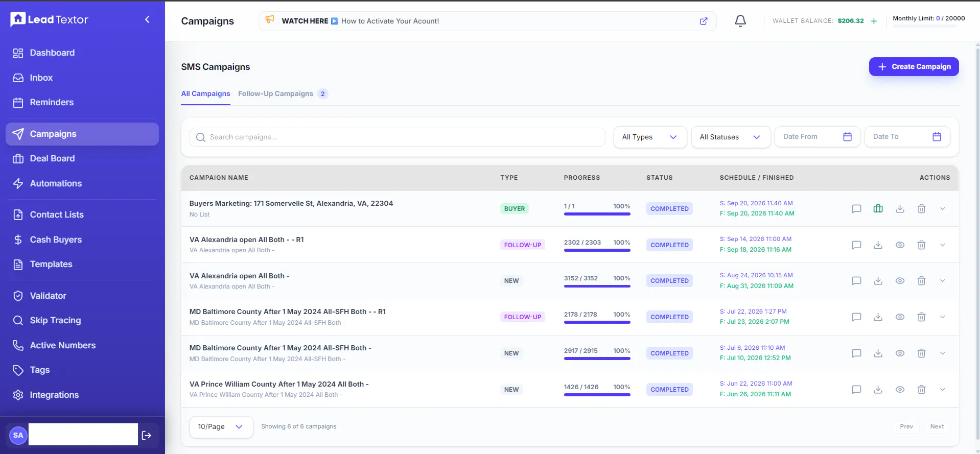
Task: Open the Date To picker field
Action: pos(907,137)
